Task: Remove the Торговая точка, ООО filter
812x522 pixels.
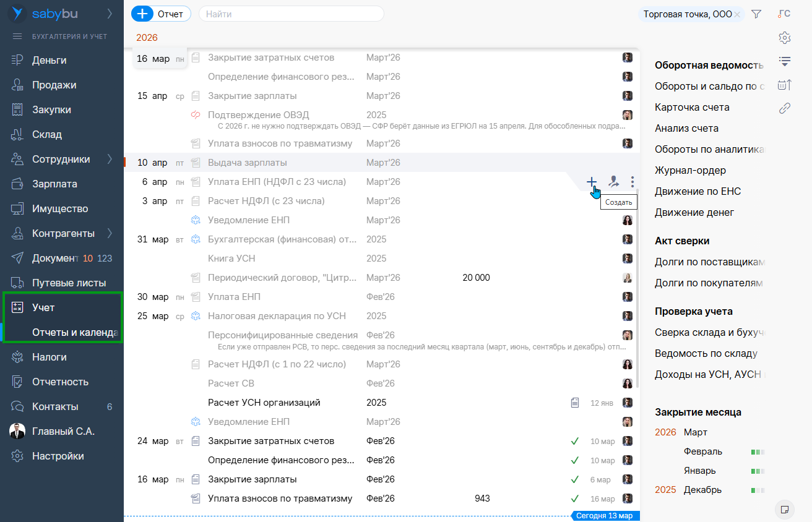Action: pos(737,14)
